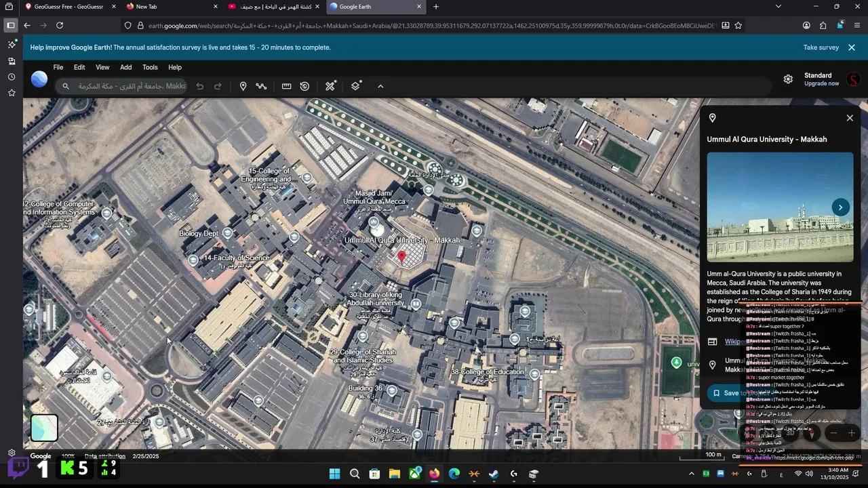Open the Help menu
This screenshot has width=868, height=488.
pos(175,67)
